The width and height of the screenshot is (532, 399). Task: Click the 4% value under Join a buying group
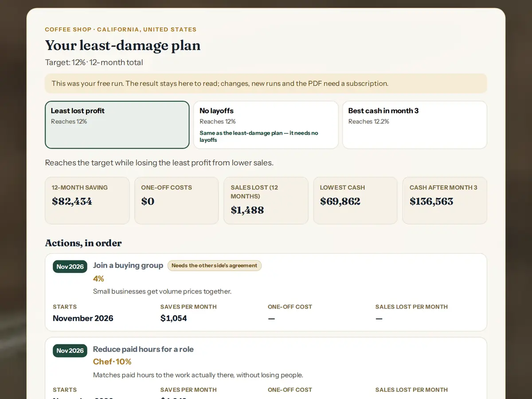[x=98, y=278]
